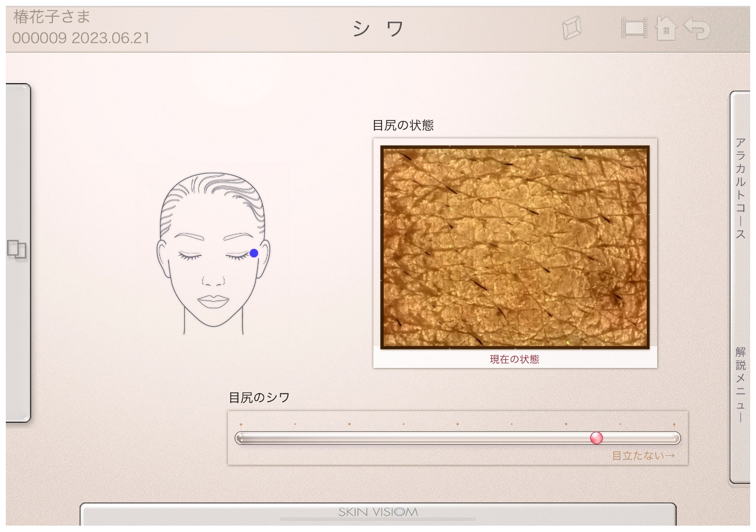Open the magnified skin image thumbnail
The image size is (756, 532).
pyautogui.click(x=515, y=247)
